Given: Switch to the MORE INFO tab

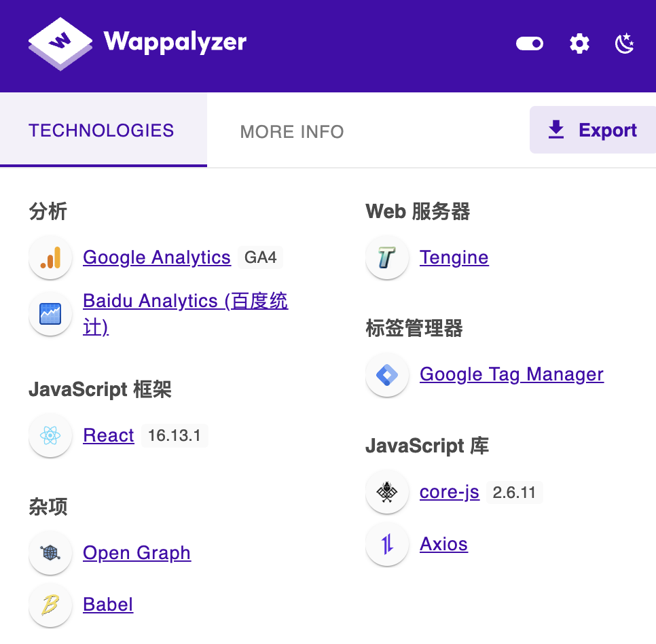Looking at the screenshot, I should tap(292, 132).
